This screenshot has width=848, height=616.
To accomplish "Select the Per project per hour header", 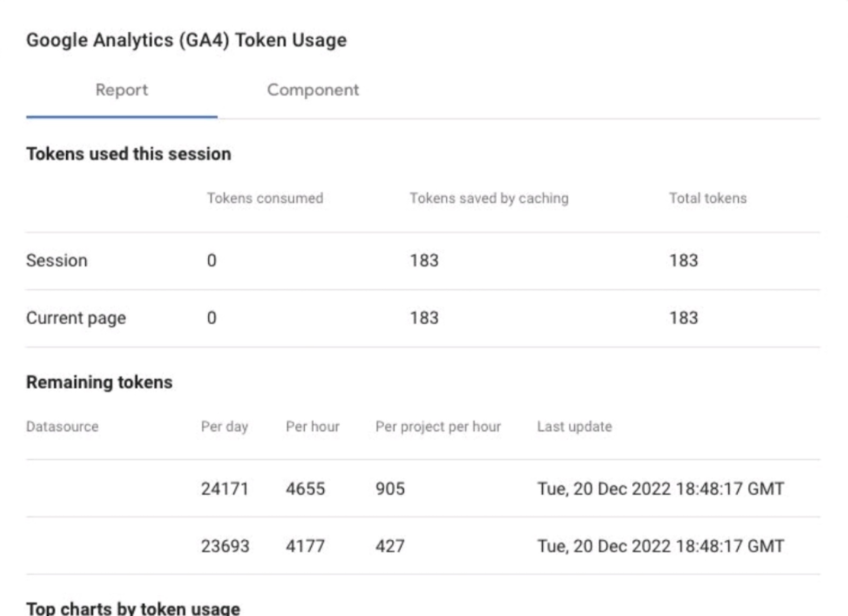I will (x=438, y=426).
